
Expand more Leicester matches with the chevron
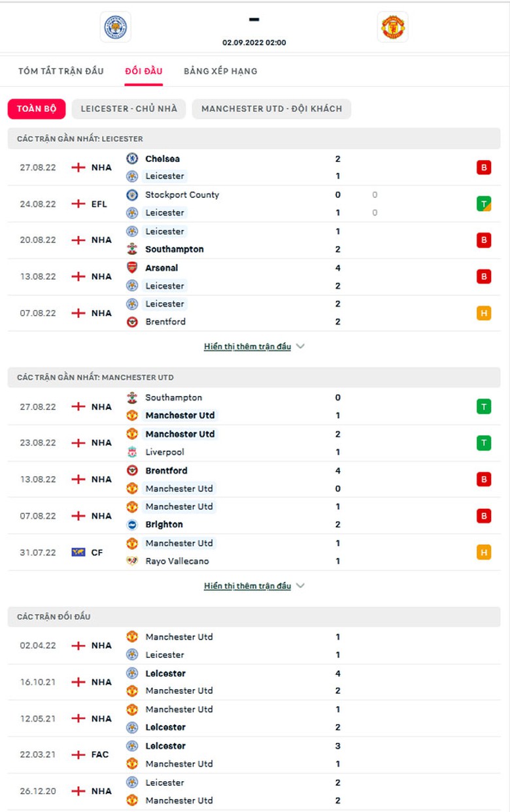coord(300,347)
